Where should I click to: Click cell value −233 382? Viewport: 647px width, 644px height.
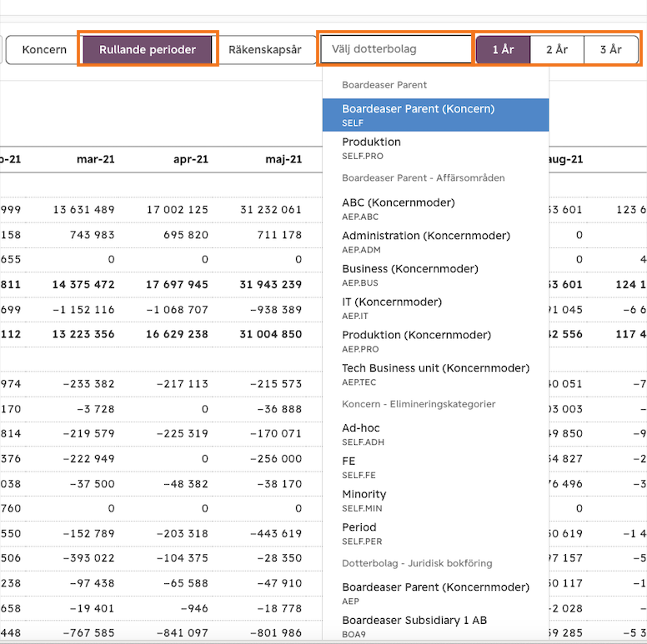tap(88, 384)
